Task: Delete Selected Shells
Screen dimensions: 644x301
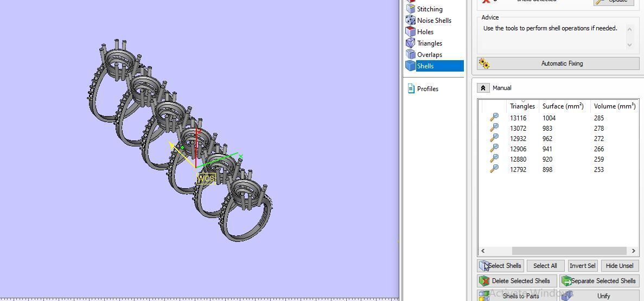Action: (x=517, y=281)
